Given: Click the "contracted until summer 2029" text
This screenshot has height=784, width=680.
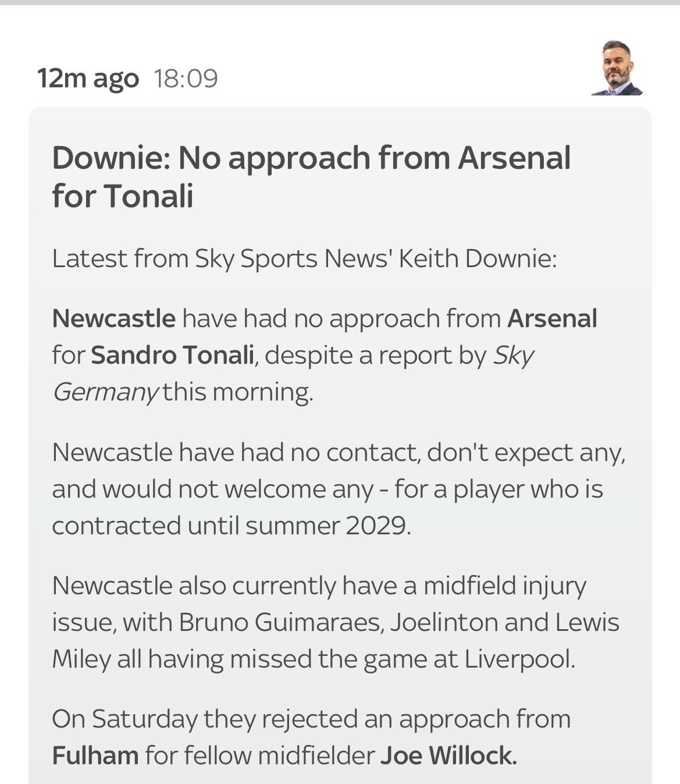Looking at the screenshot, I should coord(231,526).
